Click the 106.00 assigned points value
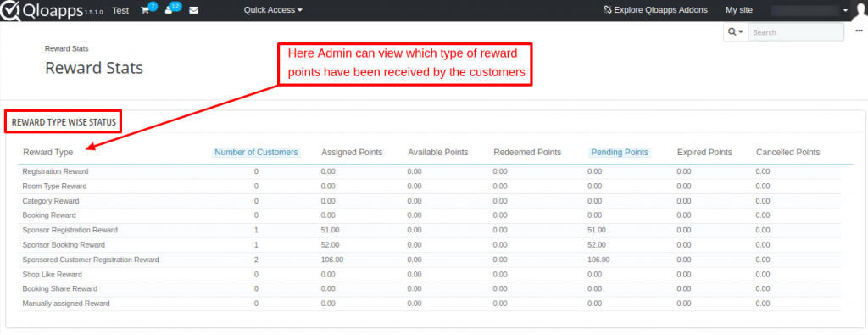Image resolution: width=868 pixels, height=335 pixels. tap(332, 260)
